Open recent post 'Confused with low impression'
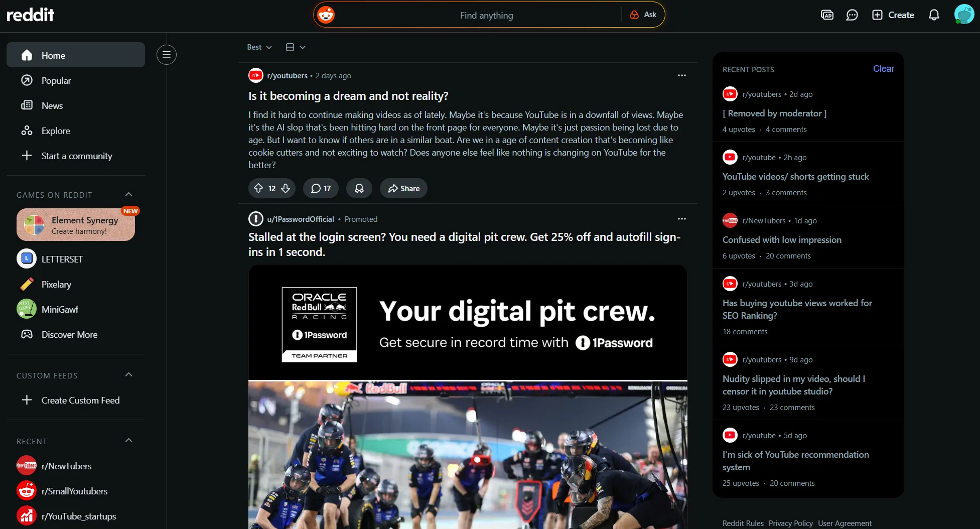The image size is (980, 529). click(x=782, y=240)
